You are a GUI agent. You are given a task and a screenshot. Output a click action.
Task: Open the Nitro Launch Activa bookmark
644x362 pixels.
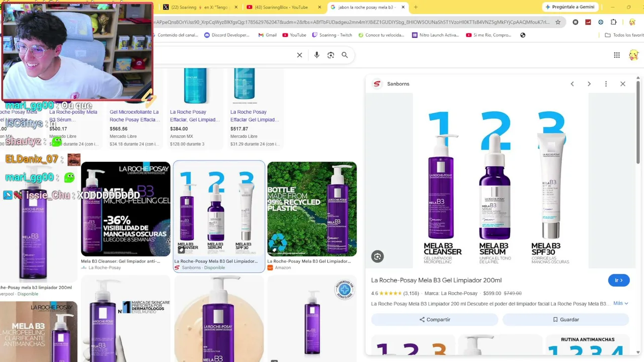(x=435, y=35)
